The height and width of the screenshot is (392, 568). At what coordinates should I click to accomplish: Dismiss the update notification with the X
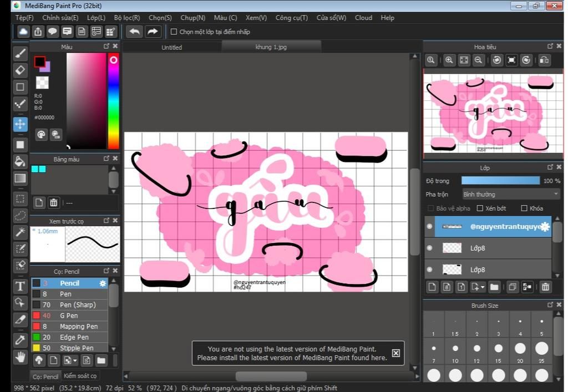tap(396, 353)
